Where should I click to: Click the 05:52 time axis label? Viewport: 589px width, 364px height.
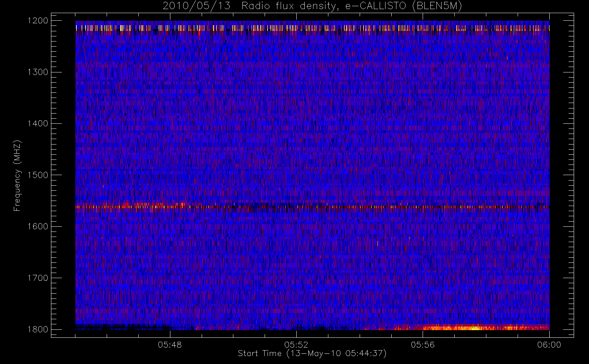296,345
